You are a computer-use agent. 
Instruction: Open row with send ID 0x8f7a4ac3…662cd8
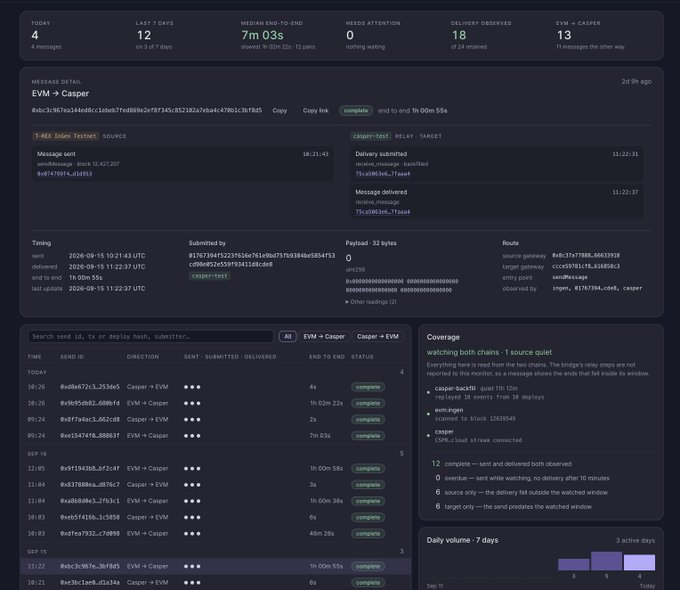tap(216, 420)
